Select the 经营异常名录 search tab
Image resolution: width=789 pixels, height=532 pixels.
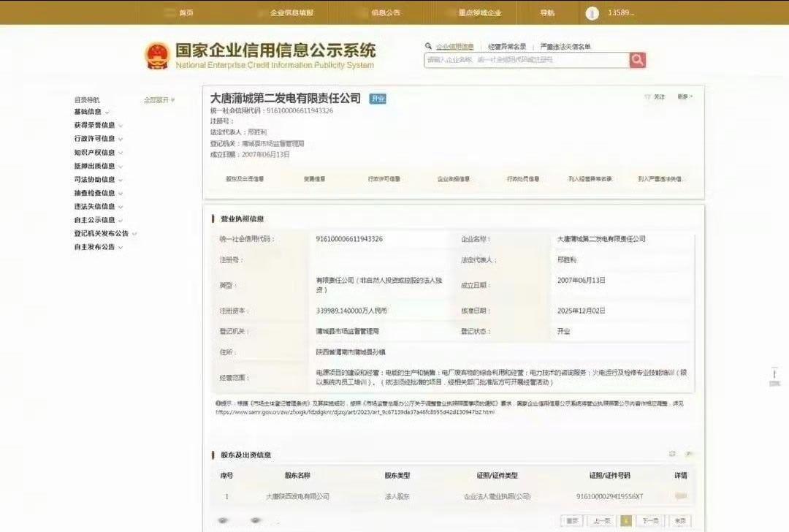(507, 46)
